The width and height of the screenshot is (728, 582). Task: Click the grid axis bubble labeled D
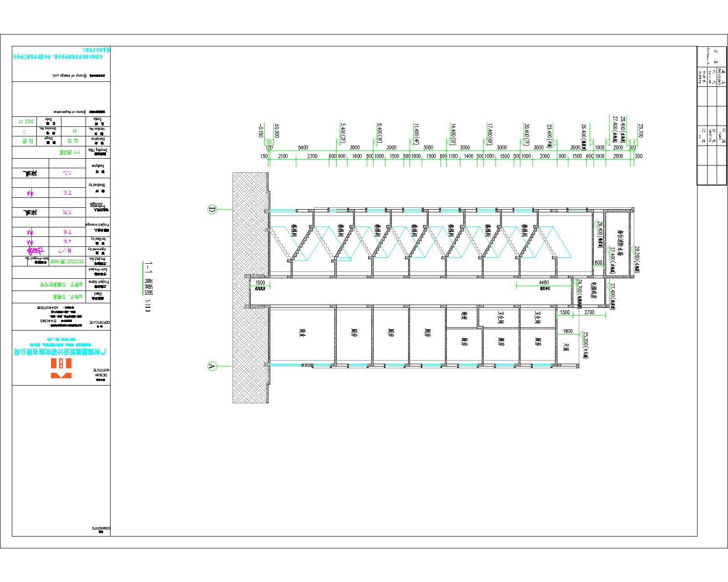pyautogui.click(x=212, y=209)
